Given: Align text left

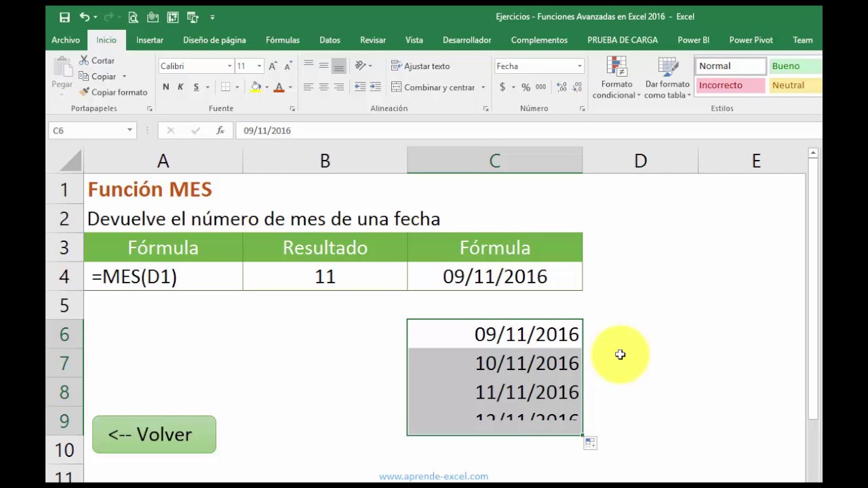Looking at the screenshot, I should point(309,87).
